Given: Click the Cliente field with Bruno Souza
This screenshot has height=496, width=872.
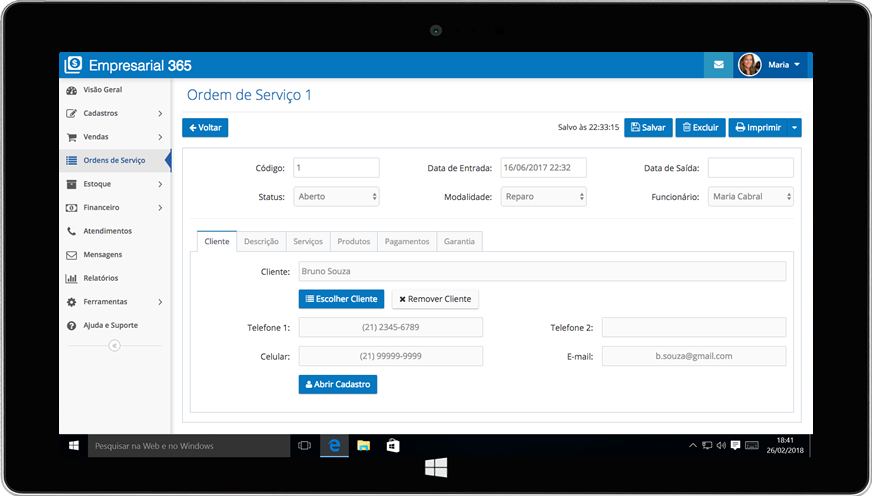Looking at the screenshot, I should pyautogui.click(x=542, y=271).
